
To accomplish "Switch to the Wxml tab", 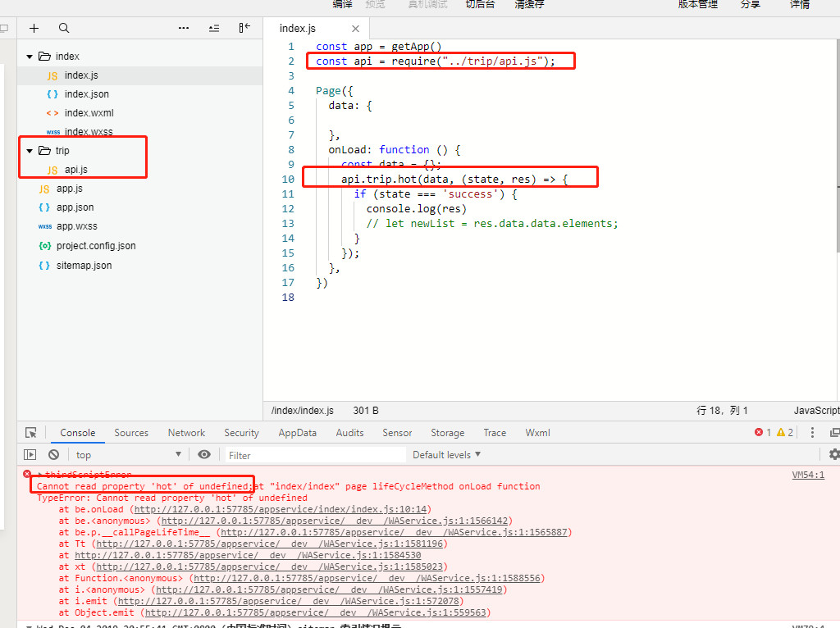I will (x=538, y=433).
